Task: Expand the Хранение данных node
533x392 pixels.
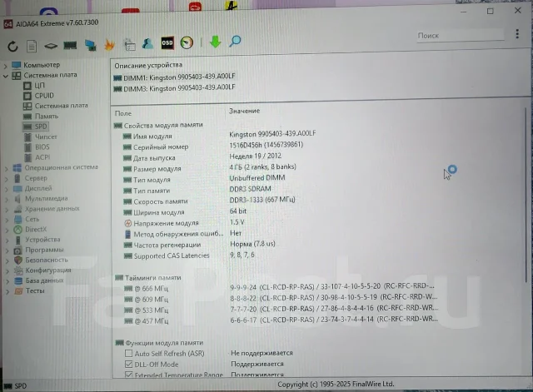Action: (7, 210)
